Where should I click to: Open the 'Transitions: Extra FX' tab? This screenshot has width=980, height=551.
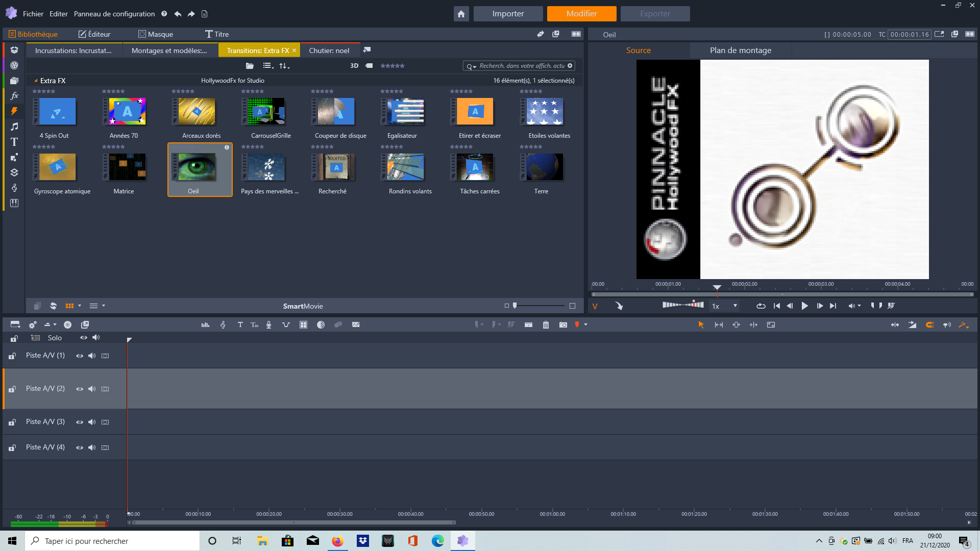[258, 50]
